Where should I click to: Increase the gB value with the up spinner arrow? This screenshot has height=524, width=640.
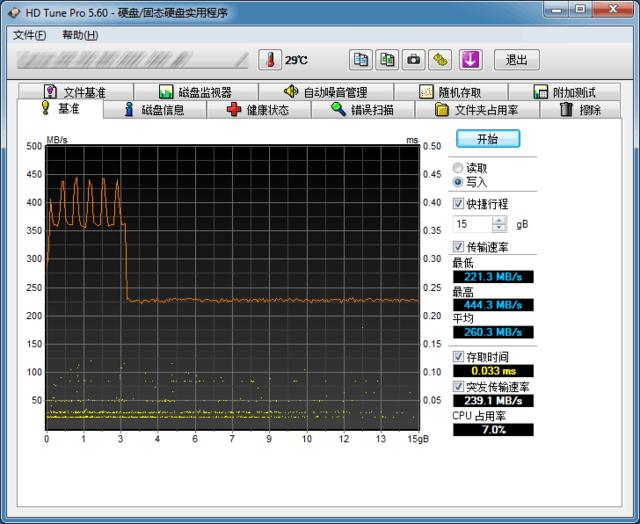coord(500,221)
